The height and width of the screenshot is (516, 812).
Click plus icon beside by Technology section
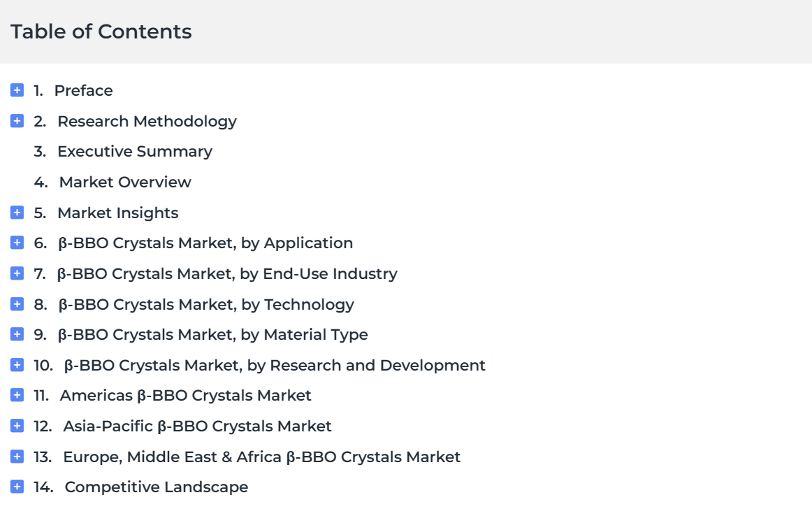(x=17, y=304)
